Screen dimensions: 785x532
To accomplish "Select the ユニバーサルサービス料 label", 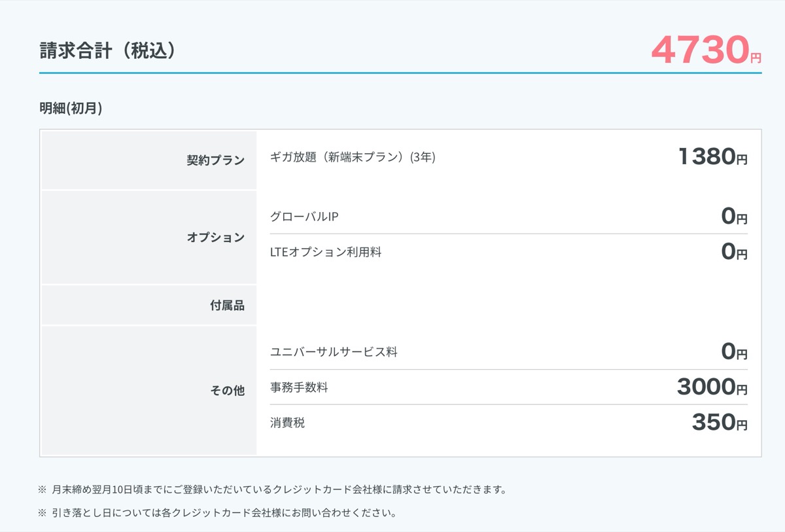I will 334,352.
